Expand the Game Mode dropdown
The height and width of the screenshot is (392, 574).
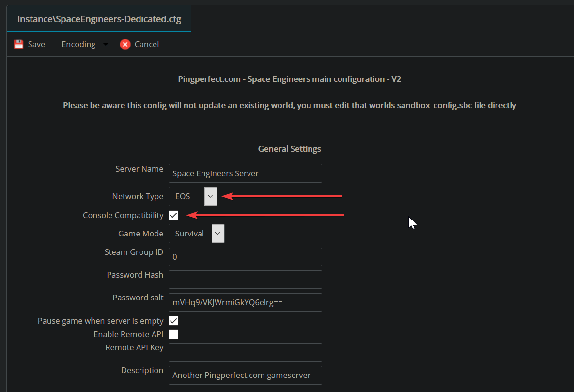pyautogui.click(x=217, y=234)
